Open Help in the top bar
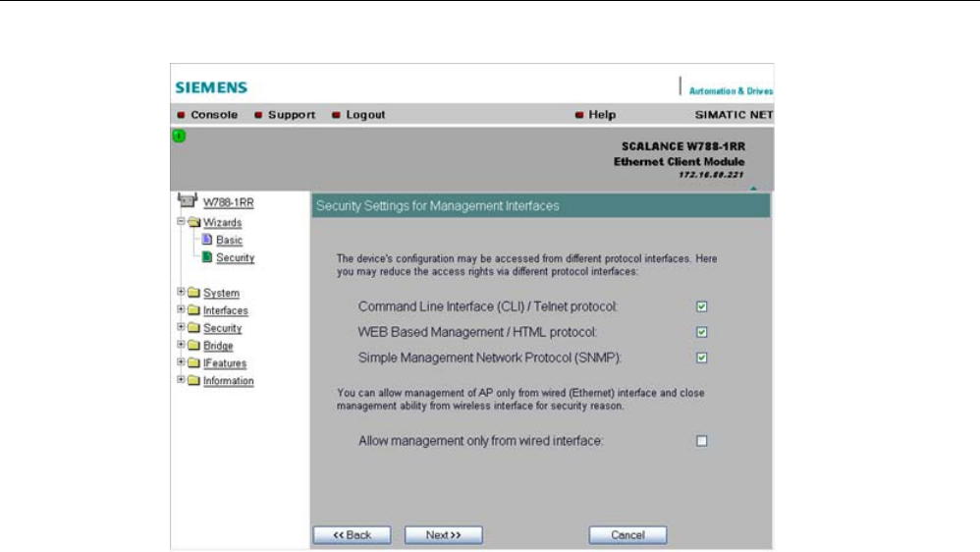Viewport: 980px width, 552px height. 602,115
